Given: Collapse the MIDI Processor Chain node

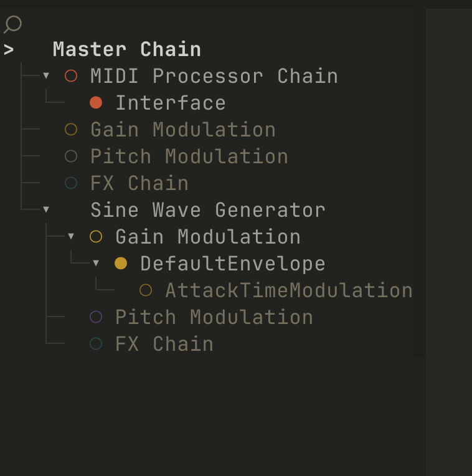Looking at the screenshot, I should [x=46, y=76].
